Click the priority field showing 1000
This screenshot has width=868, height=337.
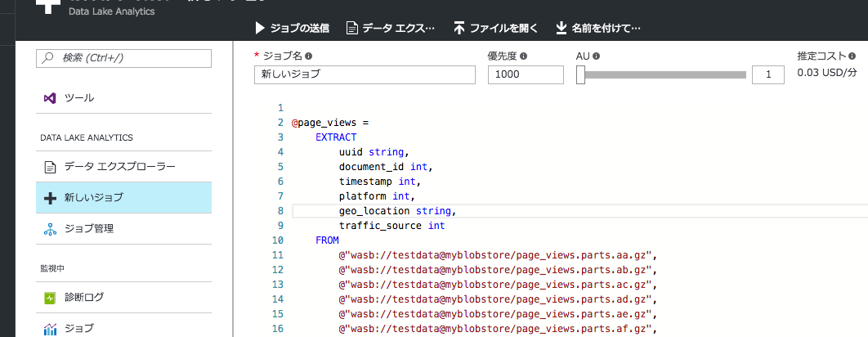coord(526,74)
